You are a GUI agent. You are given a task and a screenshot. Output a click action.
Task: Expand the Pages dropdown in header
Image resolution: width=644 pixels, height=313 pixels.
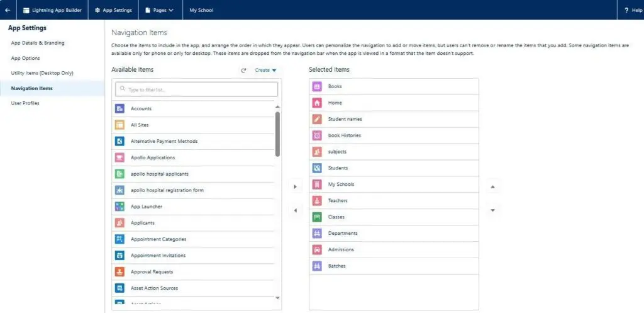[159, 10]
